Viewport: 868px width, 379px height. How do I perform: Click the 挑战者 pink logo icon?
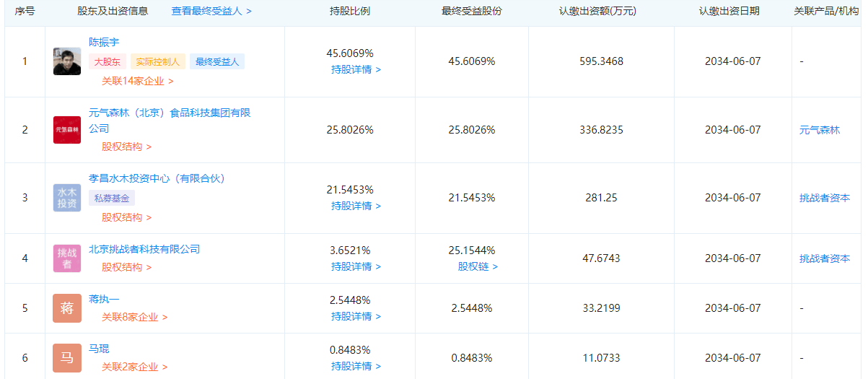point(67,258)
